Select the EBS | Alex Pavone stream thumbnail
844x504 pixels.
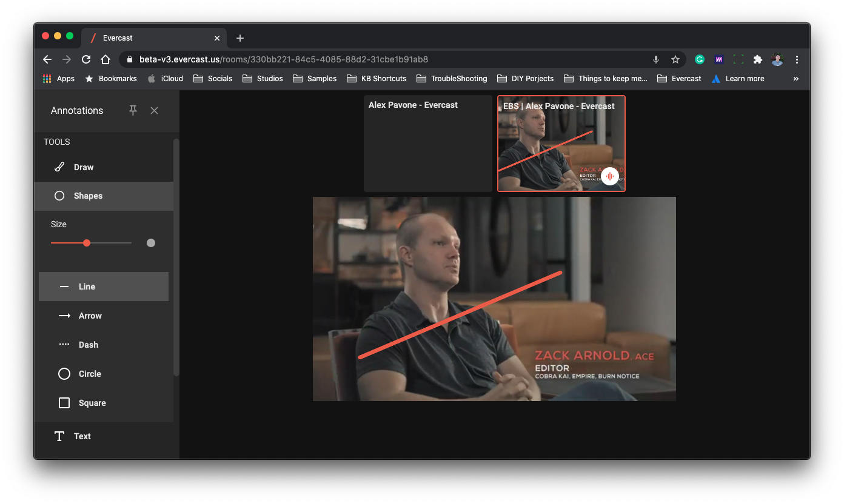coord(561,144)
